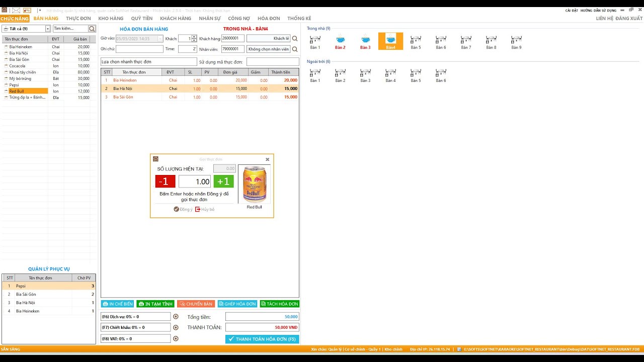
Task: Click the menu search magnifier icon
Action: click(92, 29)
